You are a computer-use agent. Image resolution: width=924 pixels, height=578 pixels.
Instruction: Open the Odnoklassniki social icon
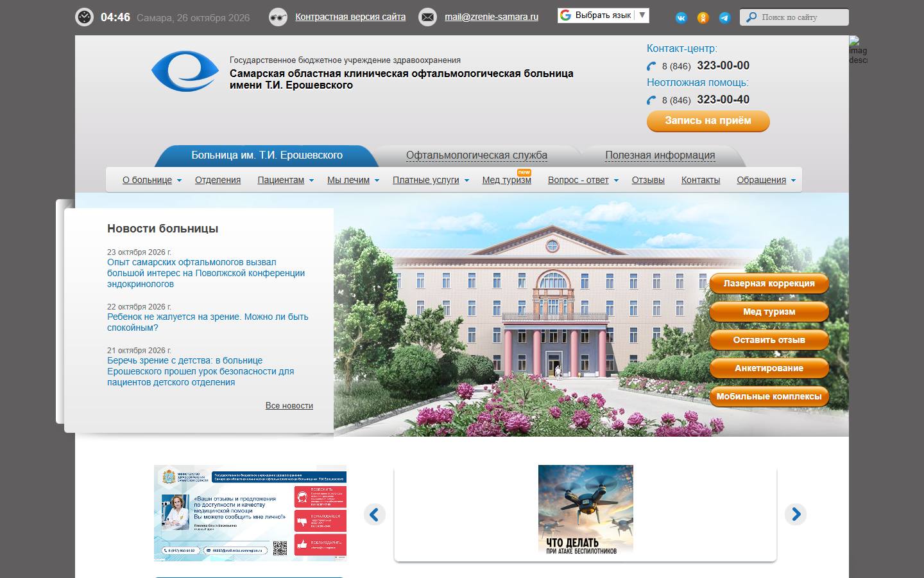click(703, 18)
